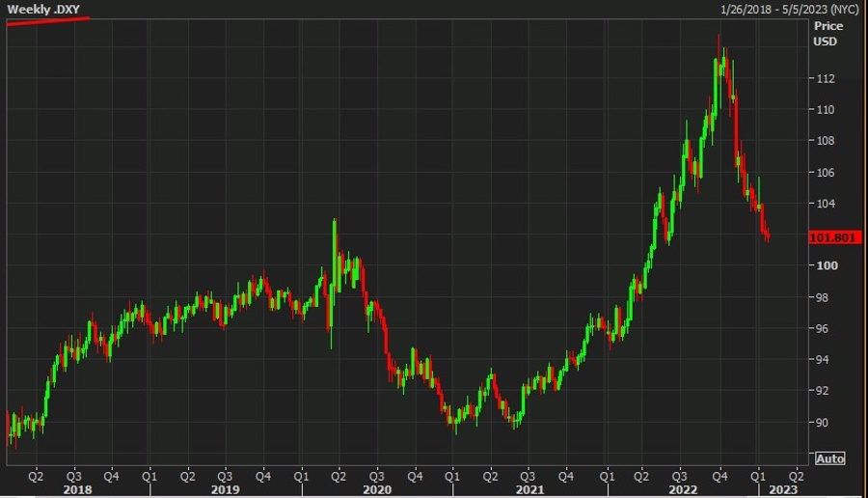Click the 92 price axis value

[x=823, y=391]
